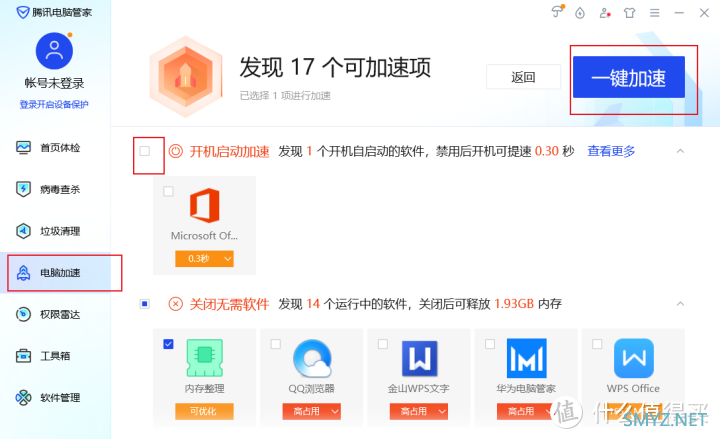
Task: Click the orange hexagon rocket graphic
Action: [x=186, y=76]
